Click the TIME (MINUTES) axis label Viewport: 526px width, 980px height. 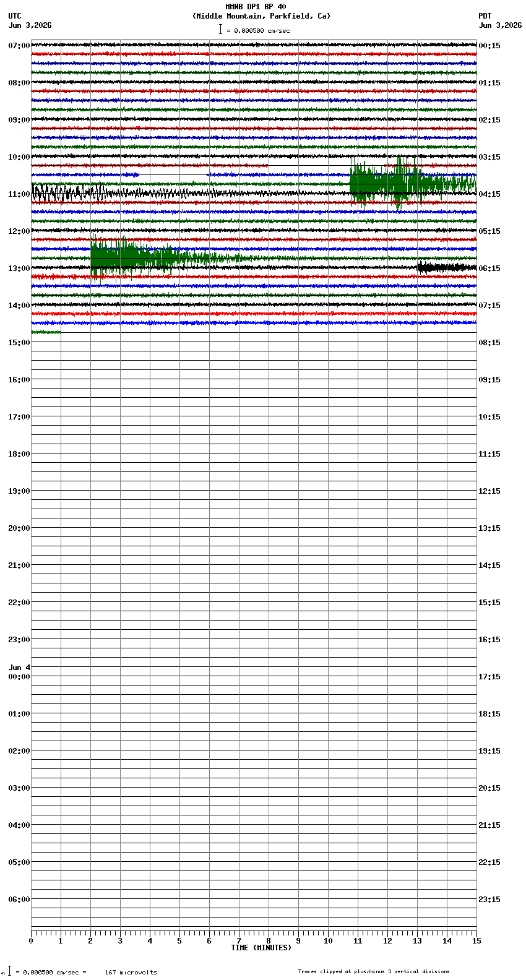(261, 948)
